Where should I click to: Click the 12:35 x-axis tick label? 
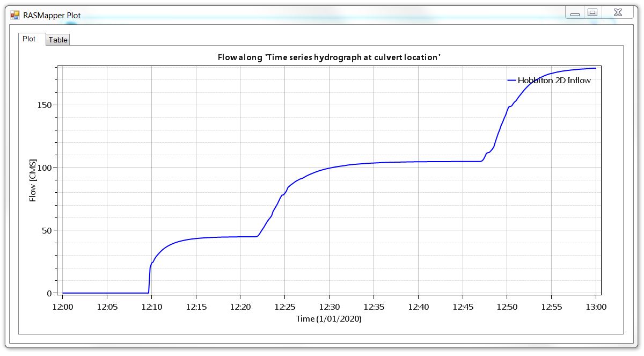point(374,306)
